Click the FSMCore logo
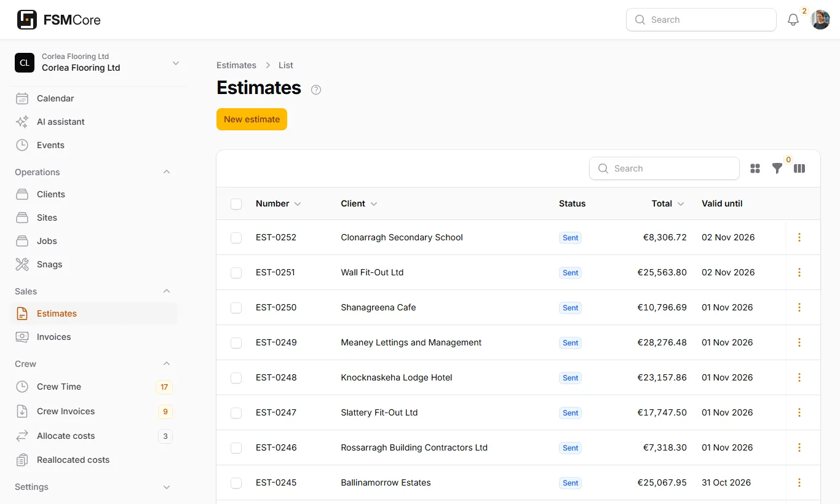Screen dimensions: 840x504 59,20
